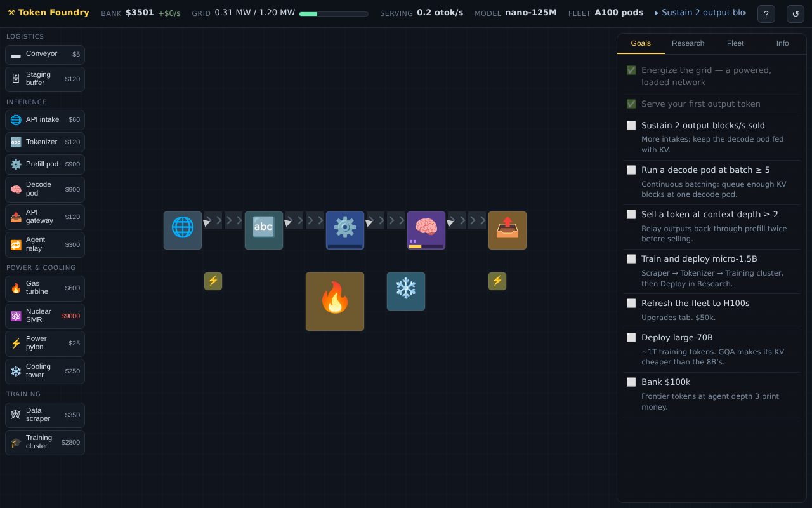Check the 'Sell a token at context depth ≥ 2' box

(631, 215)
